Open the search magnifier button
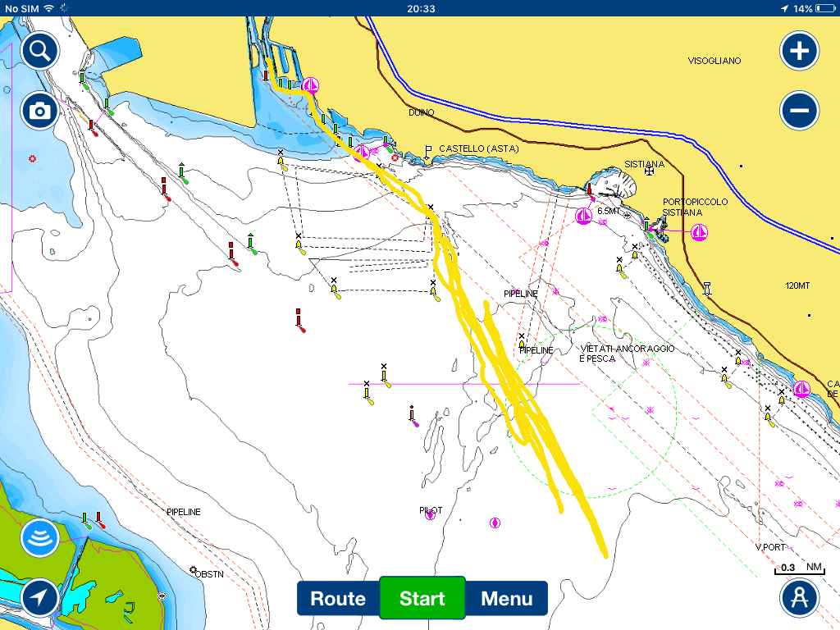Image resolution: width=840 pixels, height=630 pixels. coord(39,52)
